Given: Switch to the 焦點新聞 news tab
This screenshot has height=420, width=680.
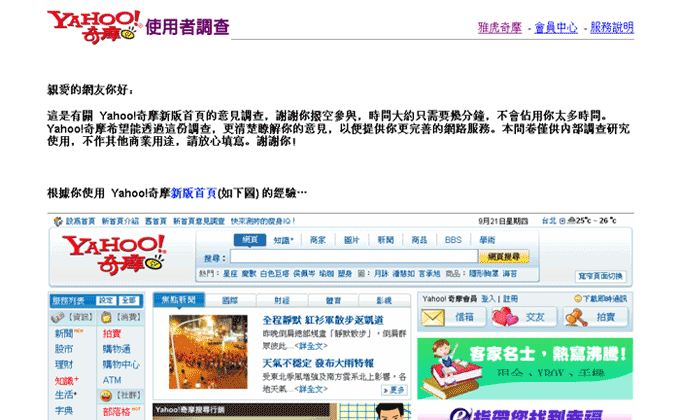Looking at the screenshot, I should (178, 300).
